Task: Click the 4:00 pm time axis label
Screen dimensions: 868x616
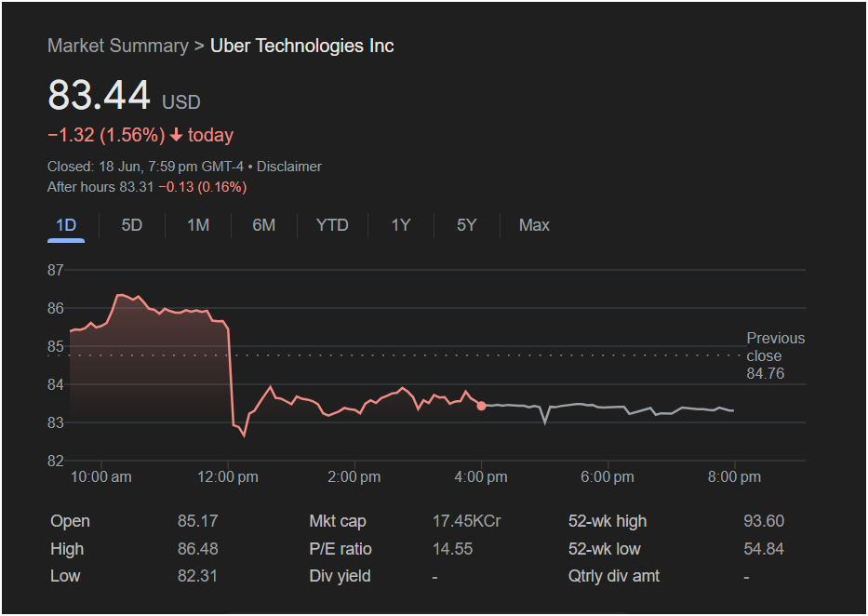Action: coord(481,477)
